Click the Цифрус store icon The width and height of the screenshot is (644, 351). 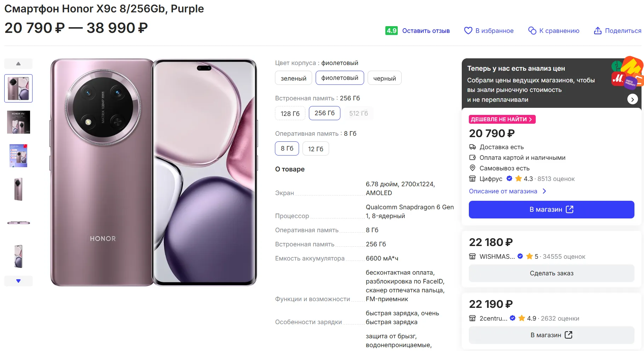tap(472, 179)
